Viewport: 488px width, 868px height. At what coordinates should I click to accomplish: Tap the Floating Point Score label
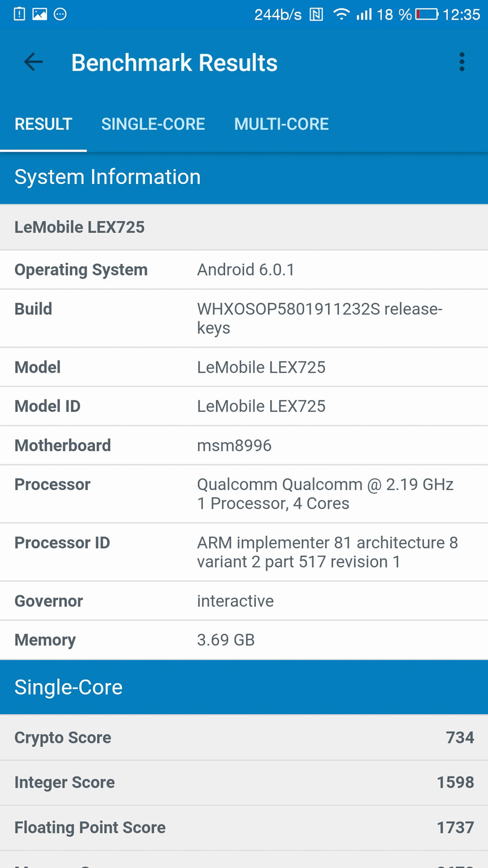tap(90, 828)
